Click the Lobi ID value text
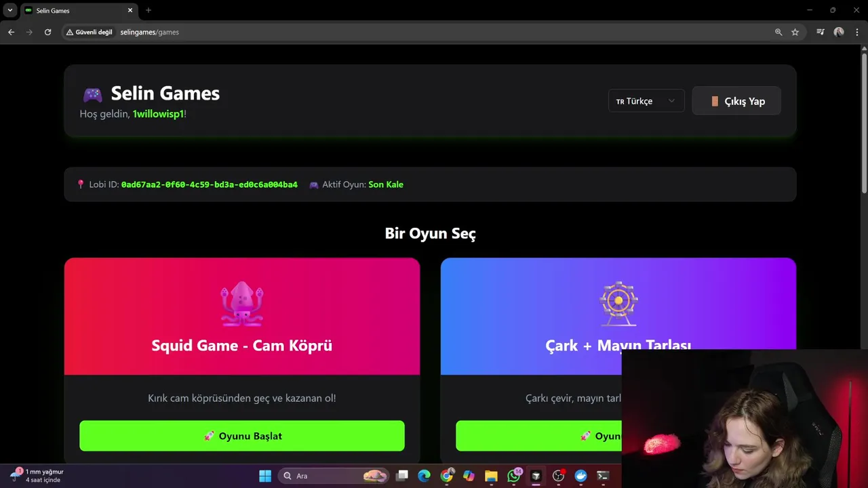868x488 pixels. click(x=209, y=184)
